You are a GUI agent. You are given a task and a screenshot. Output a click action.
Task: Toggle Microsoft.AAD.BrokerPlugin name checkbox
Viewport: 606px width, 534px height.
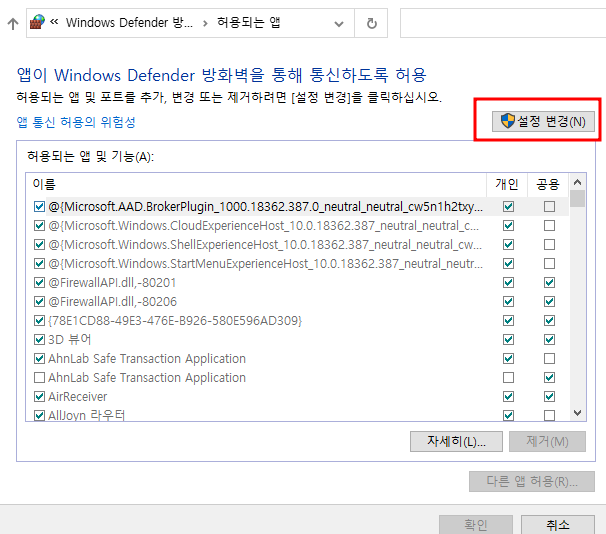pos(39,207)
